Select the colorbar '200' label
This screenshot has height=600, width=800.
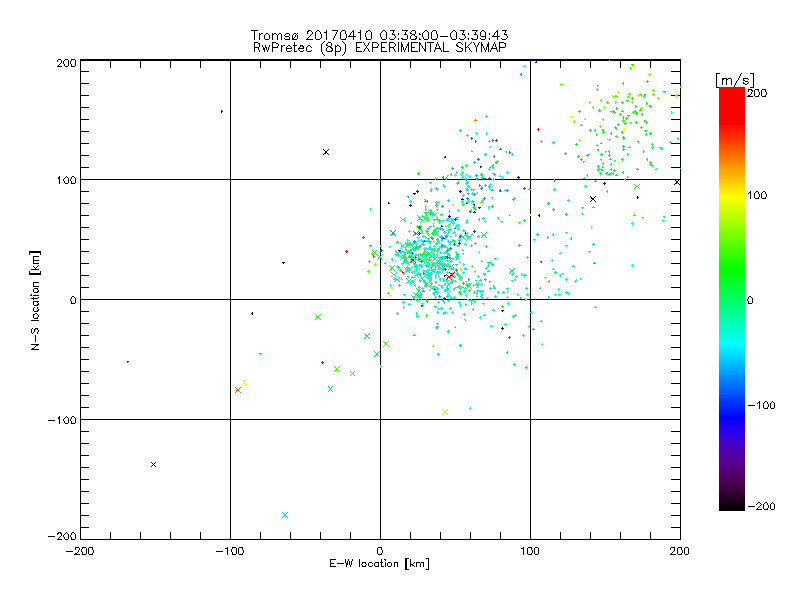[x=757, y=93]
